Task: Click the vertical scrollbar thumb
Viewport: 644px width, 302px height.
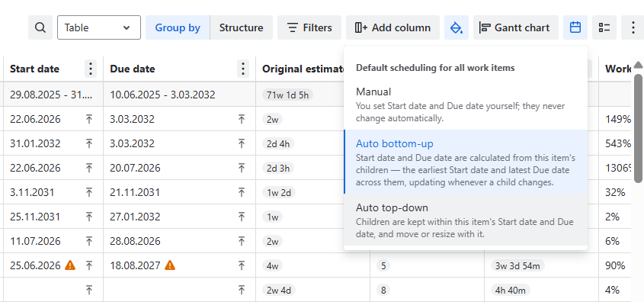Action: [x=638, y=128]
